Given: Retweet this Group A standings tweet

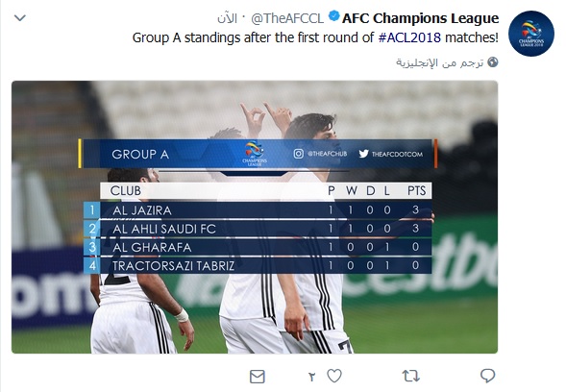Looking at the screenshot, I should tap(410, 376).
